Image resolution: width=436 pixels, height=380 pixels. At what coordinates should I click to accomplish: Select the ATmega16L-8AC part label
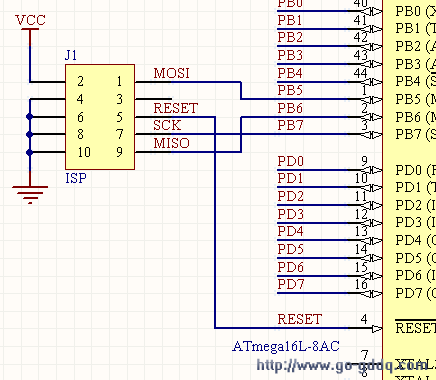pos(286,346)
